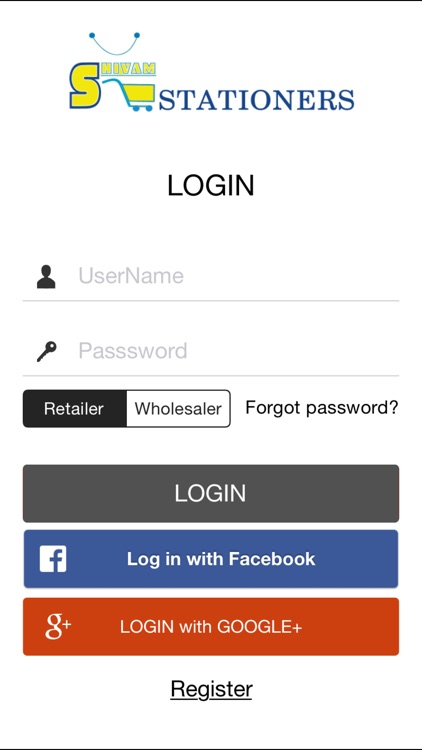Select the Retailer segment
The width and height of the screenshot is (422, 750).
(x=75, y=408)
